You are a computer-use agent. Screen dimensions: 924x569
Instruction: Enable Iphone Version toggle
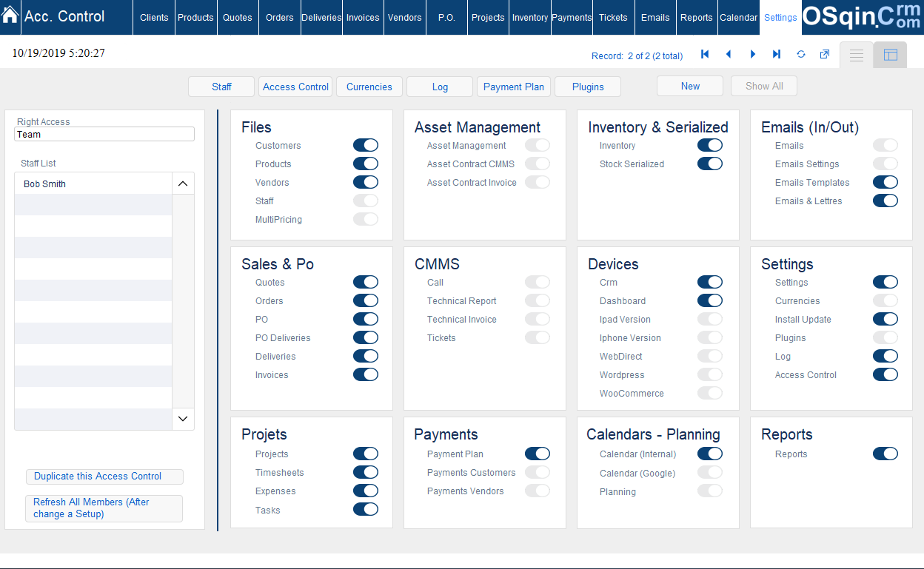(x=710, y=338)
